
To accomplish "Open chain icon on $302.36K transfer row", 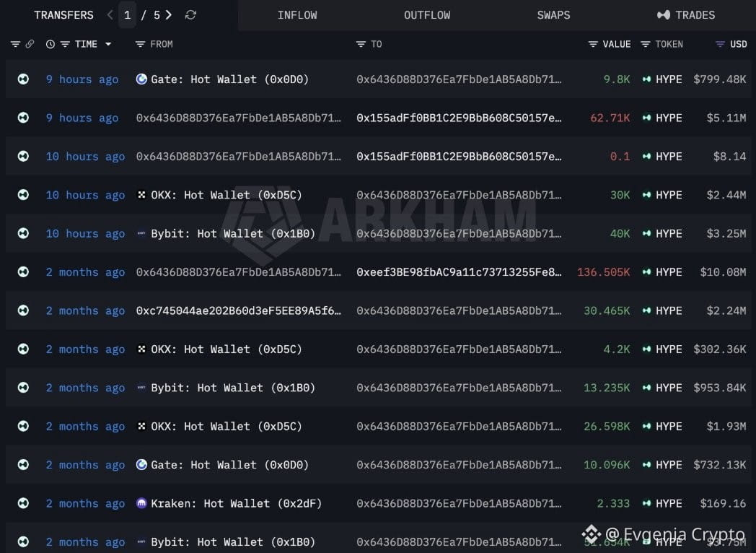I will [23, 349].
